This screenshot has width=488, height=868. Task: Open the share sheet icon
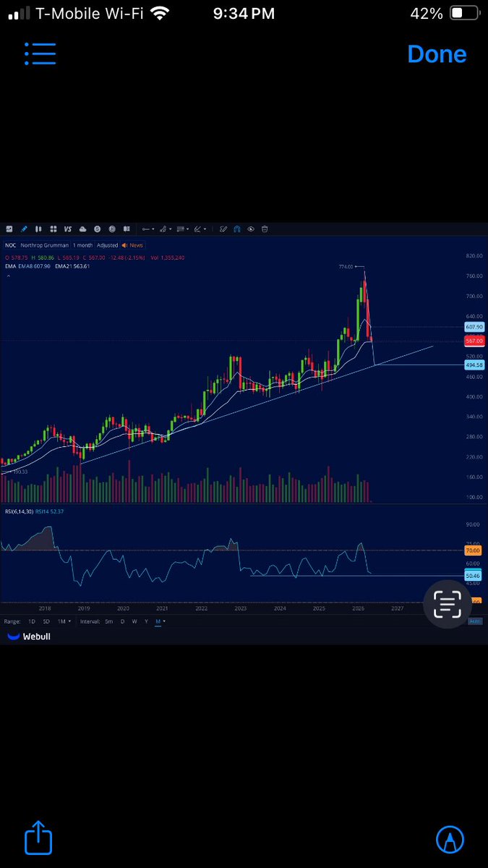pyautogui.click(x=38, y=838)
